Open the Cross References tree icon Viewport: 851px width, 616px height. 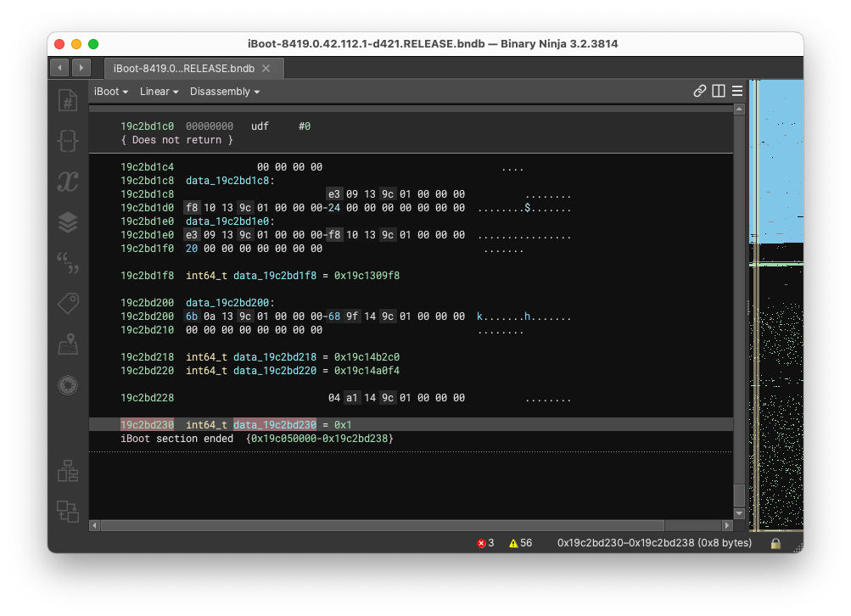(x=68, y=471)
